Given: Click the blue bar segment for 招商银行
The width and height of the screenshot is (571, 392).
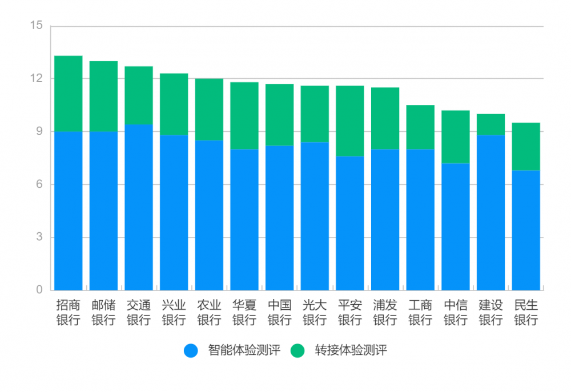Looking at the screenshot, I should point(69,211).
